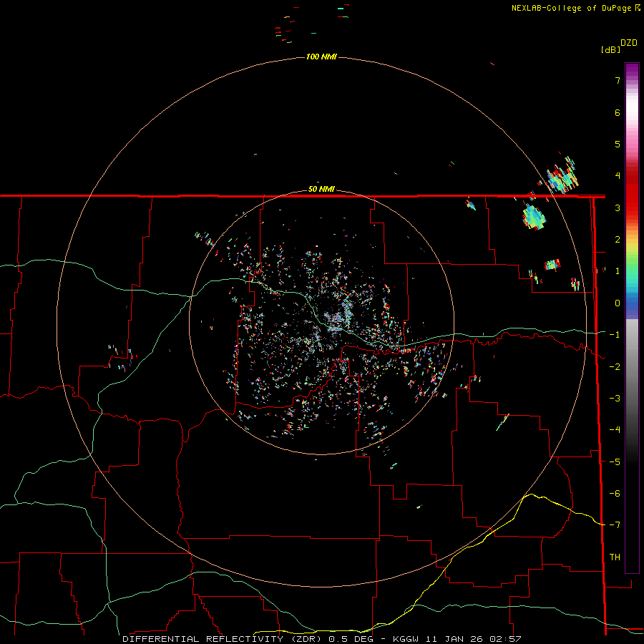The height and width of the screenshot is (644, 644).
Task: Click the 6 value on color scale
Action: pyautogui.click(x=618, y=112)
